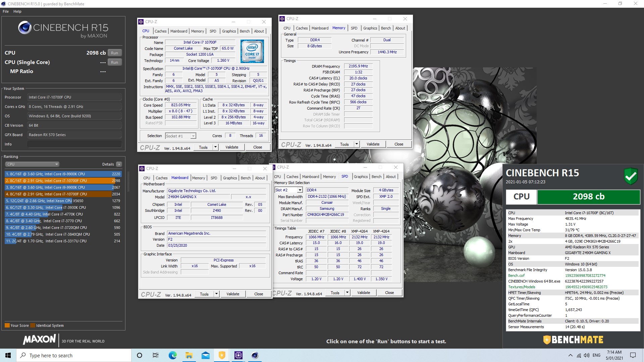Viewport: 644px width, 362px height.
Task: Open File Explorer from the taskbar
Action: (x=189, y=355)
